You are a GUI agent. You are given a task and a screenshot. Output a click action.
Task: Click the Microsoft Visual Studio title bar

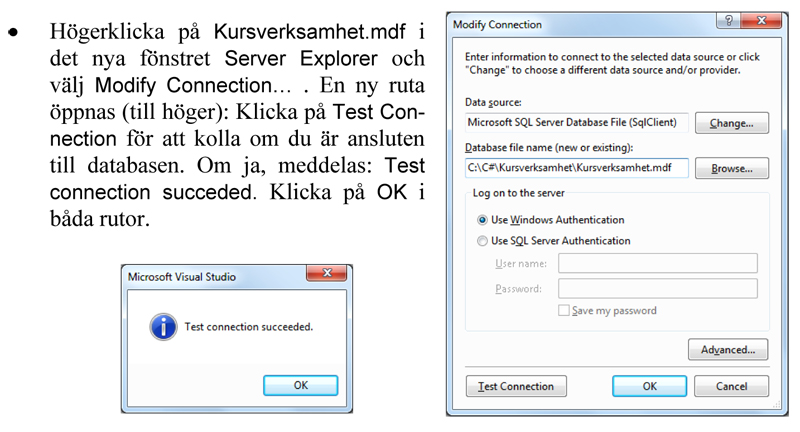coord(200,276)
